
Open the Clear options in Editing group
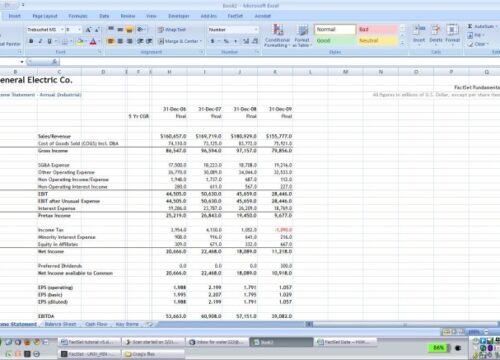(477, 44)
